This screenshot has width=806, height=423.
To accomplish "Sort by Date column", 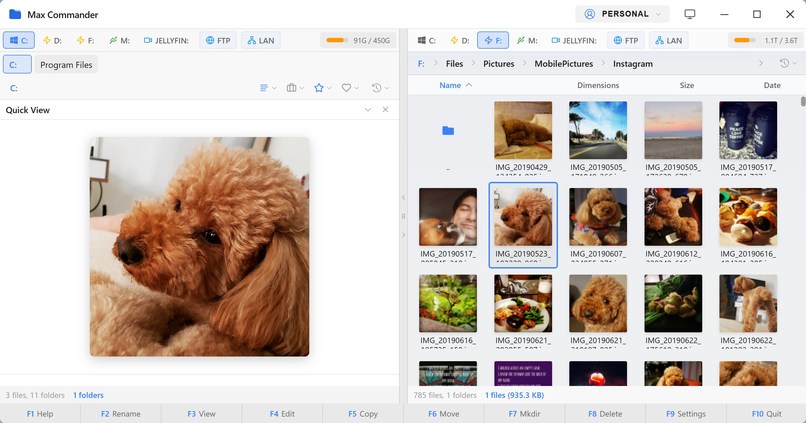I will pos(772,85).
